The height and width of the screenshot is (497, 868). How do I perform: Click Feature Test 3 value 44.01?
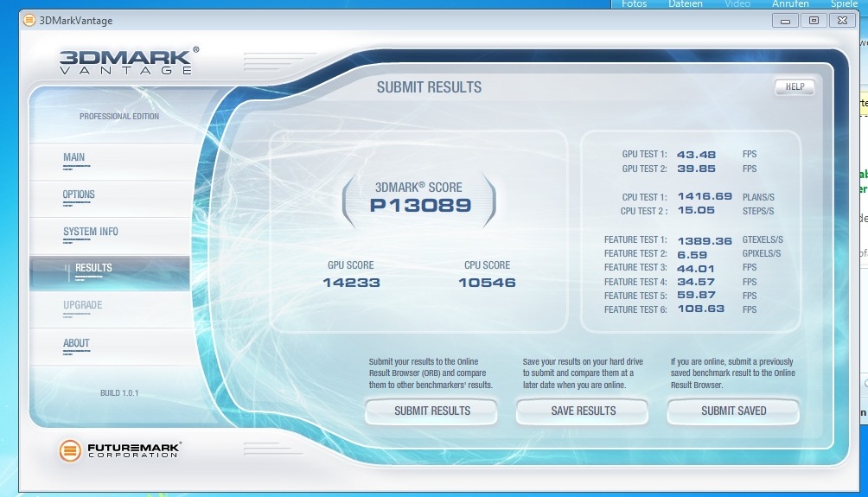coord(696,269)
